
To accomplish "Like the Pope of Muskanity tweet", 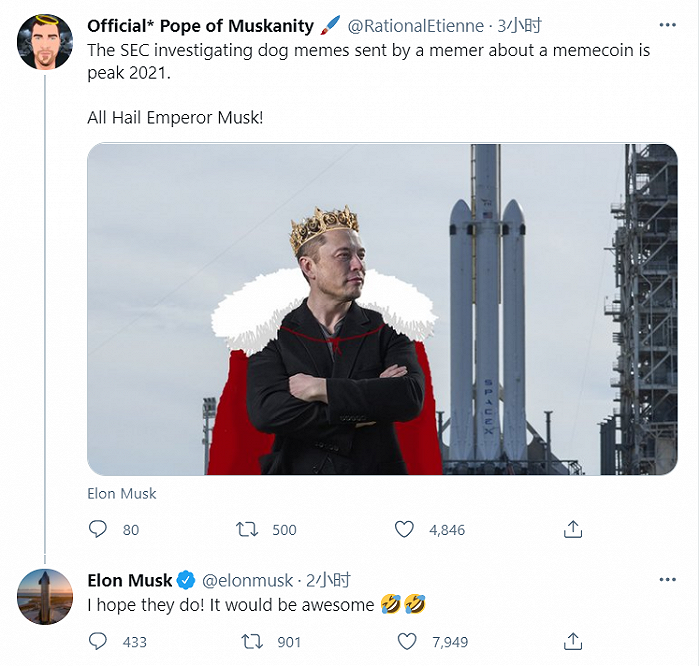I will click(404, 529).
